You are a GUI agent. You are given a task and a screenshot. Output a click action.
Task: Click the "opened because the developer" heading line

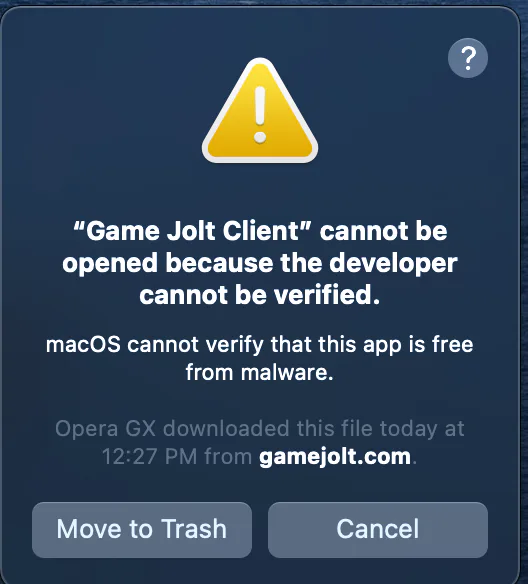260,263
